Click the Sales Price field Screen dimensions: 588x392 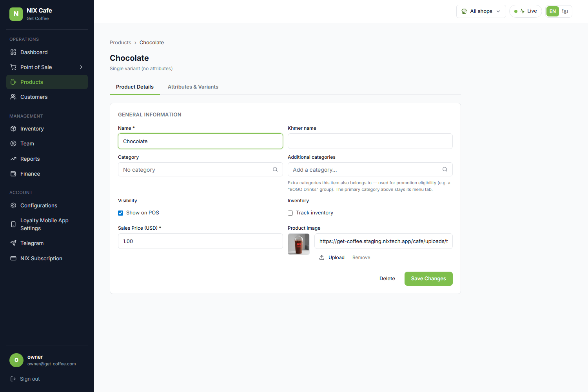click(200, 241)
